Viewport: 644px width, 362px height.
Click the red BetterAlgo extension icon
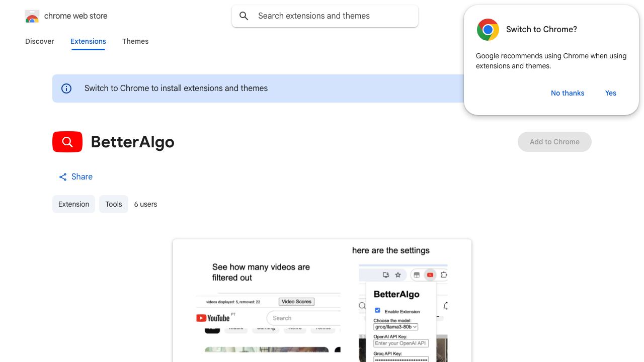pyautogui.click(x=67, y=142)
